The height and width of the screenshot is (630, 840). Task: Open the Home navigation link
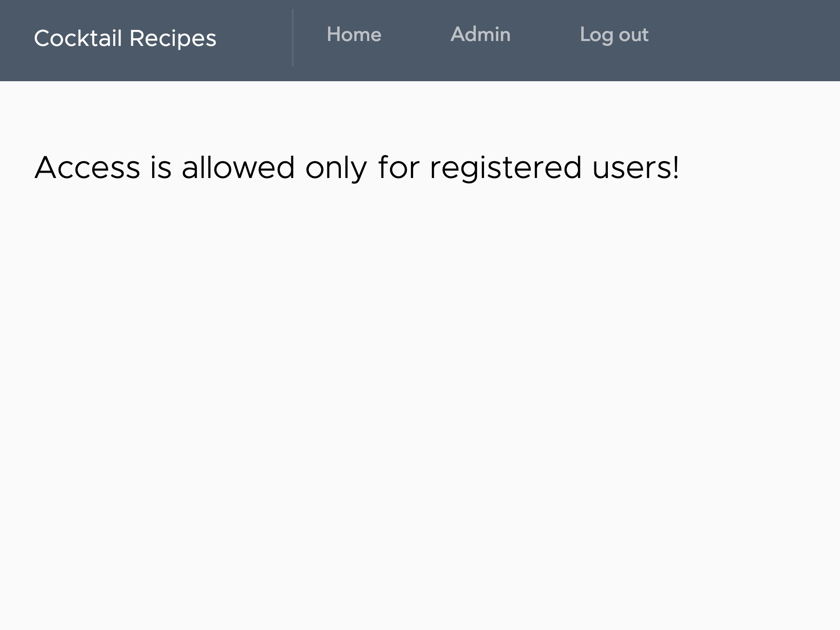354,35
